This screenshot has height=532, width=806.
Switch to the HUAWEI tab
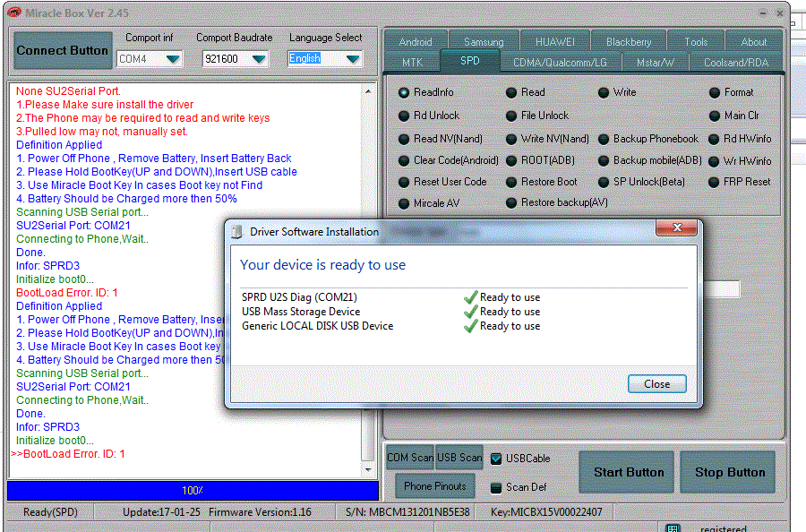pyautogui.click(x=555, y=42)
